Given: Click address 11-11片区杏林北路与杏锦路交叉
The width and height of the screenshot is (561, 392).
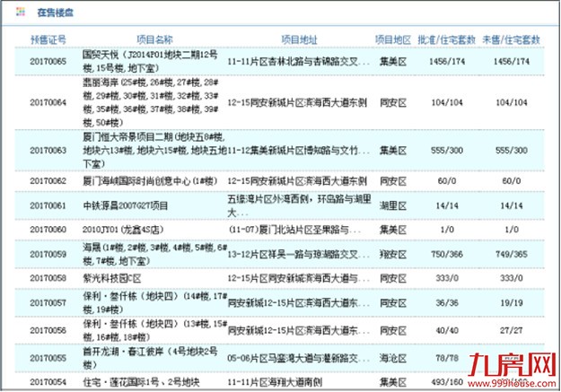Looking at the screenshot, I should tap(298, 62).
